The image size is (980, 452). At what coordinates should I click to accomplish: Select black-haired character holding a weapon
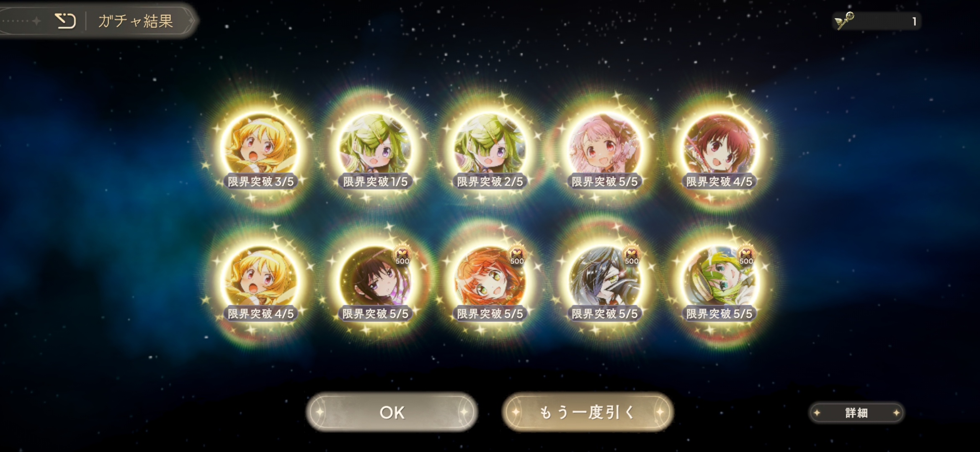pos(605,281)
